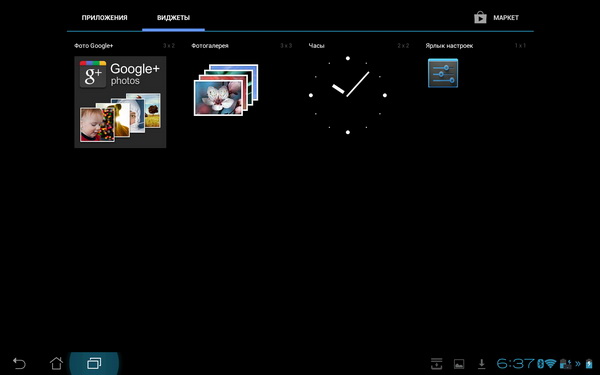Select the ВИДЖЕТЫ tab
Image resolution: width=600 pixels, height=375 pixels.
coord(173,18)
